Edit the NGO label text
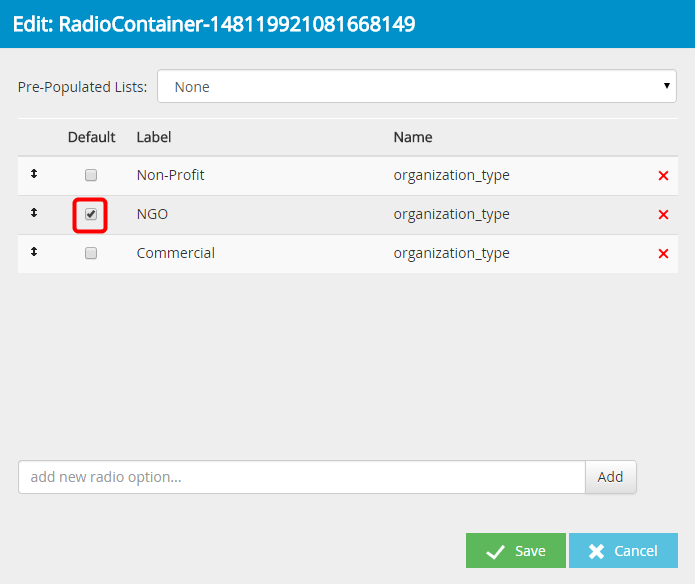 [152, 214]
